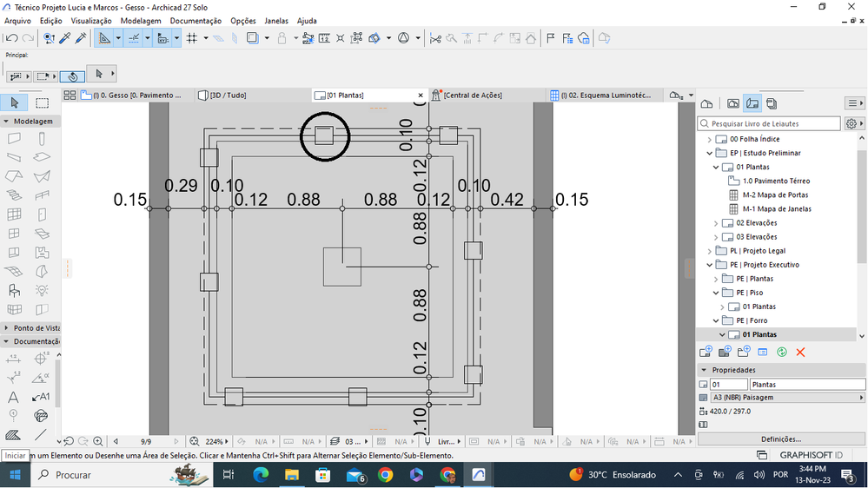Select the Window tool

(14, 234)
